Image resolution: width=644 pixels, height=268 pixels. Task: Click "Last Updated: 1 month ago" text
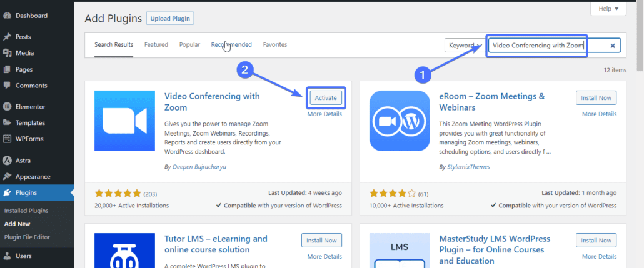[x=579, y=192]
